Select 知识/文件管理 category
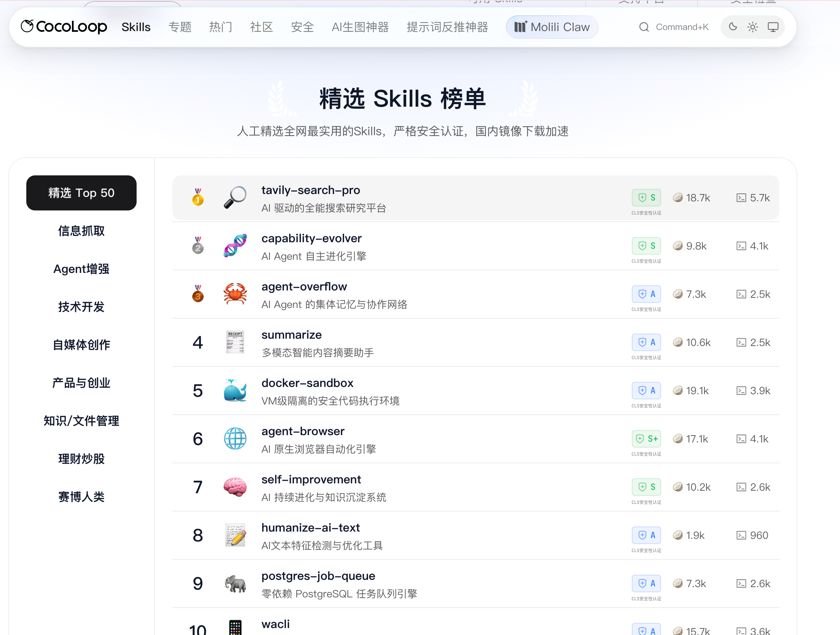The height and width of the screenshot is (635, 840). tap(81, 421)
